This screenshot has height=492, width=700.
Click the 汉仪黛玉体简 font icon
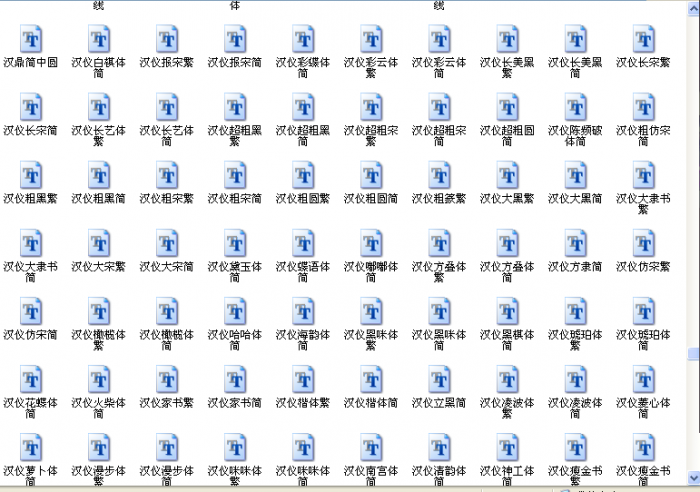[x=235, y=244]
